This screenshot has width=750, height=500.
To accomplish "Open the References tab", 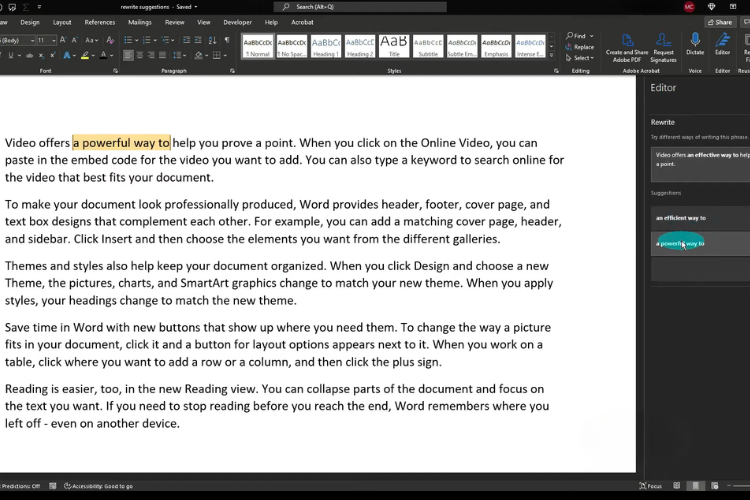I will [99, 22].
